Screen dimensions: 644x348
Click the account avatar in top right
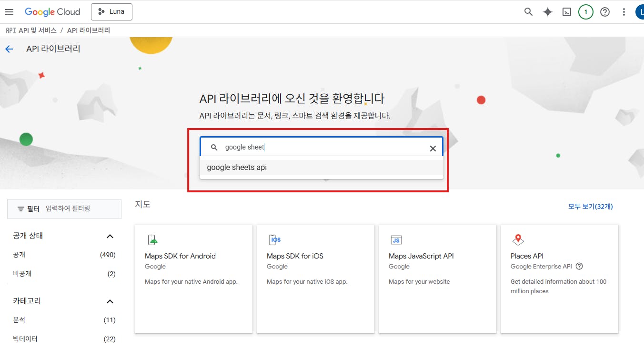[640, 12]
